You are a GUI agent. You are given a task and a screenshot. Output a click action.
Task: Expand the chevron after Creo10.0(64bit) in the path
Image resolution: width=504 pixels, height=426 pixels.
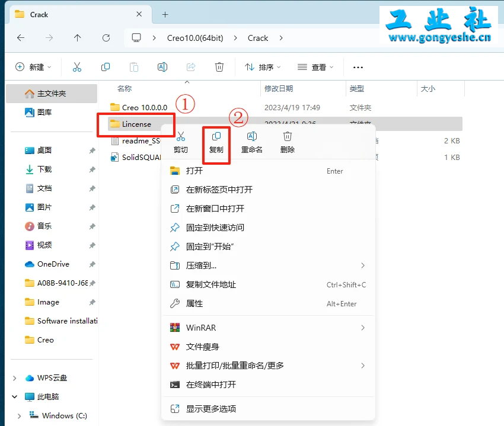[235, 38]
